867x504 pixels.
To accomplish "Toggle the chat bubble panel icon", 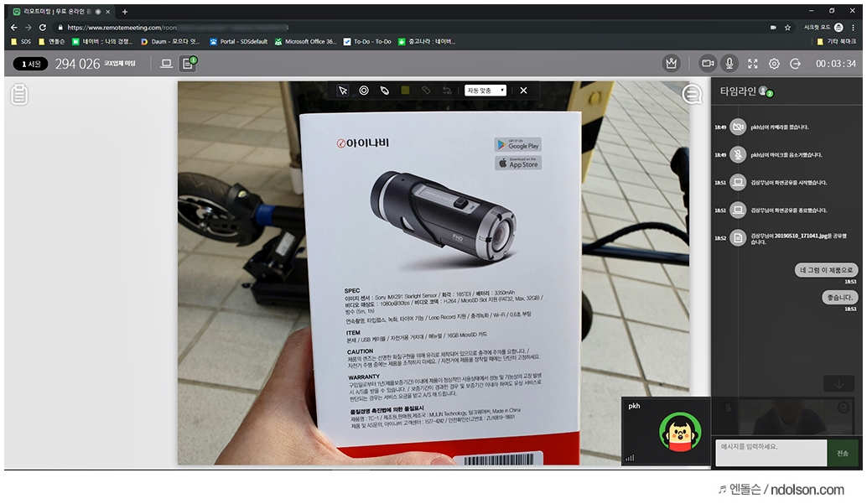I will [692, 94].
